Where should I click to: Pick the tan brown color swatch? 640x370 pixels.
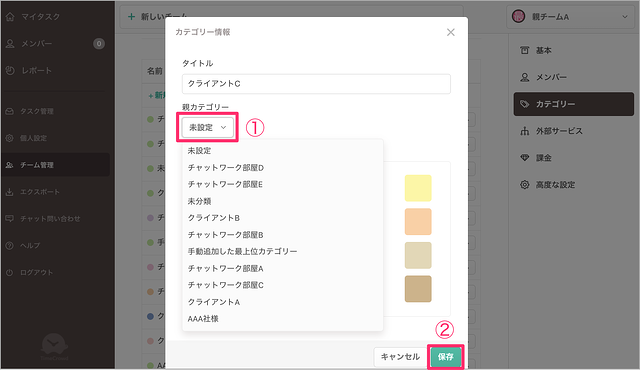pos(418,289)
